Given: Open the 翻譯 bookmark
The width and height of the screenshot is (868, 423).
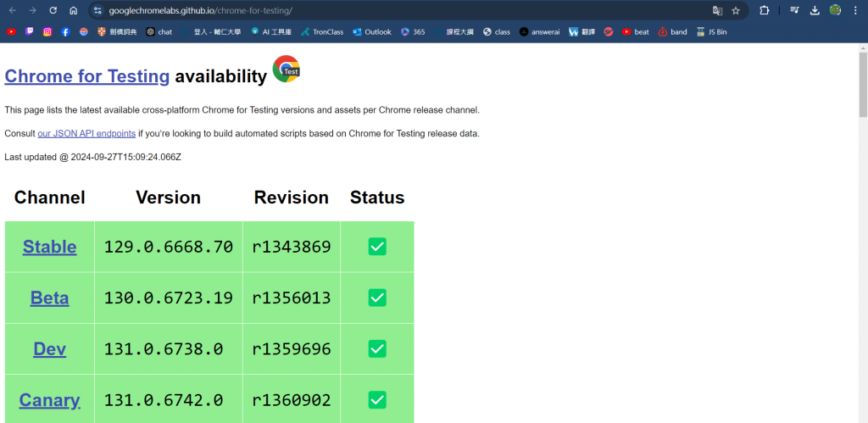Looking at the screenshot, I should tap(581, 32).
